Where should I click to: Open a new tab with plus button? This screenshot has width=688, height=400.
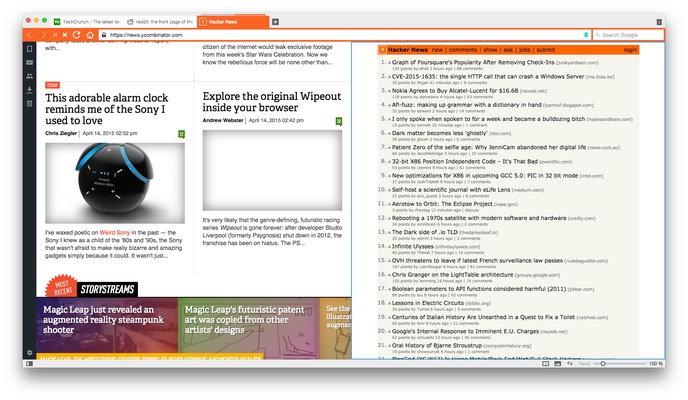[x=275, y=21]
